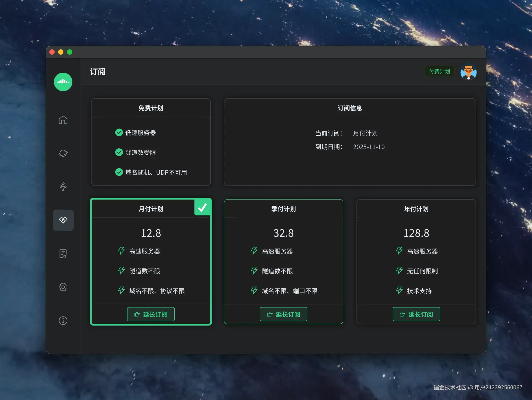This screenshot has height=400, width=532.
Task: Click the 免费计划 card header
Action: point(151,108)
